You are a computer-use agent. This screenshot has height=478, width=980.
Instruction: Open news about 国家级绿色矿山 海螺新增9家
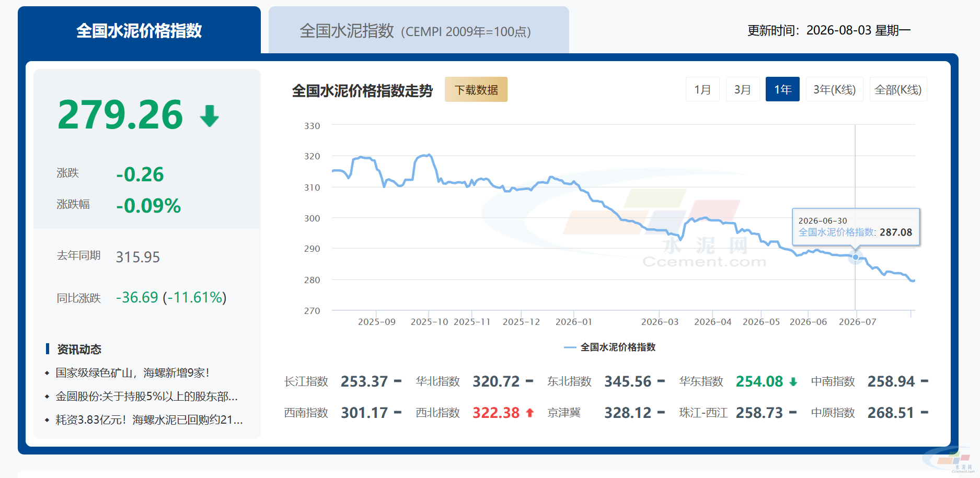(132, 373)
